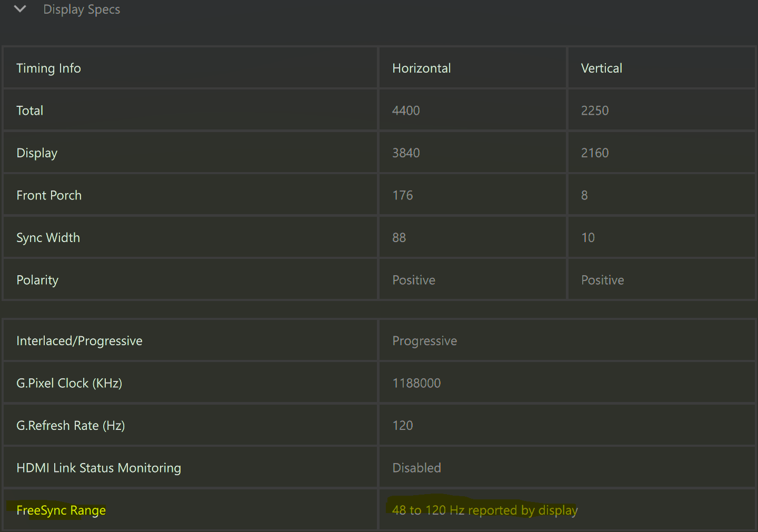Click the Total row label
Screen dimensions: 758x532
pyautogui.click(x=30, y=111)
